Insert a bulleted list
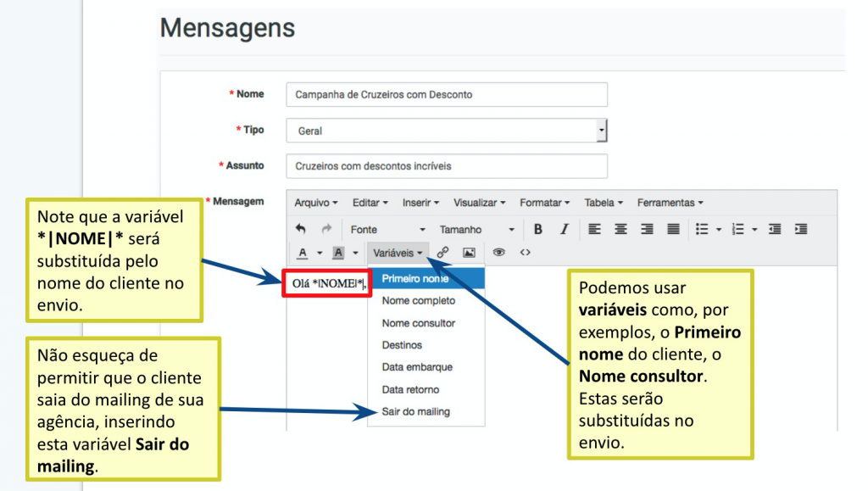This screenshot has width=868, height=491. [x=702, y=229]
